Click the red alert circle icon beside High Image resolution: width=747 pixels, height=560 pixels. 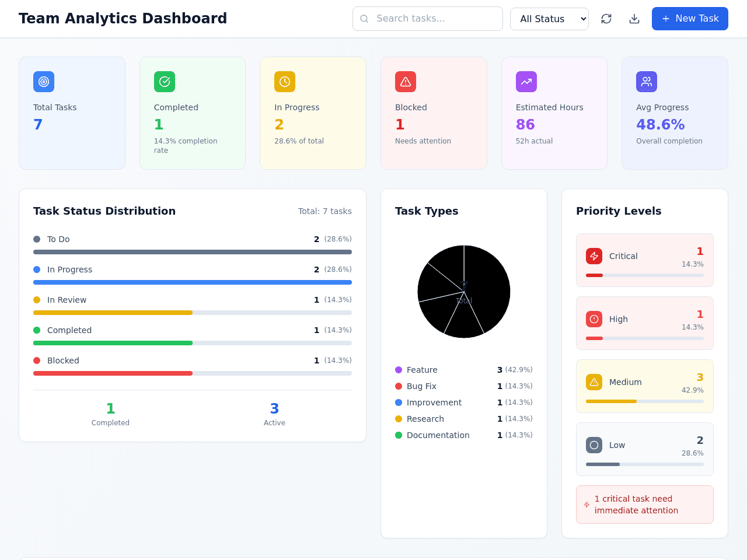[x=594, y=319]
